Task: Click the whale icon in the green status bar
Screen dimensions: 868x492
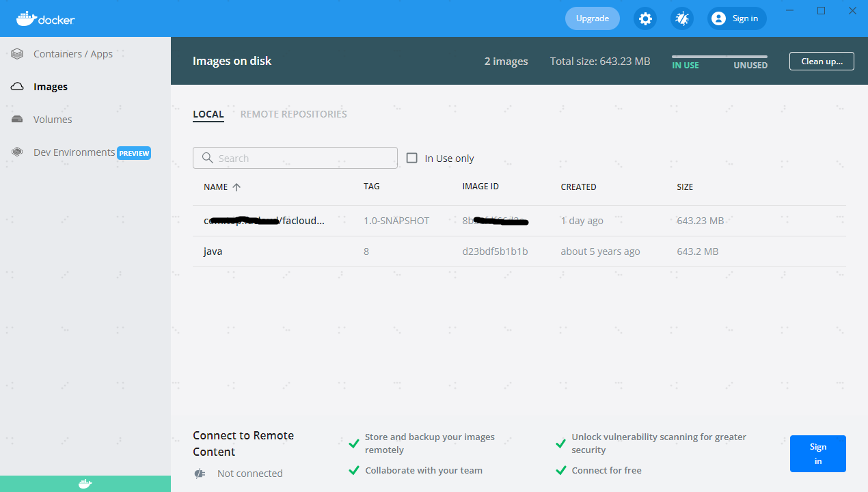Action: pyautogui.click(x=85, y=484)
